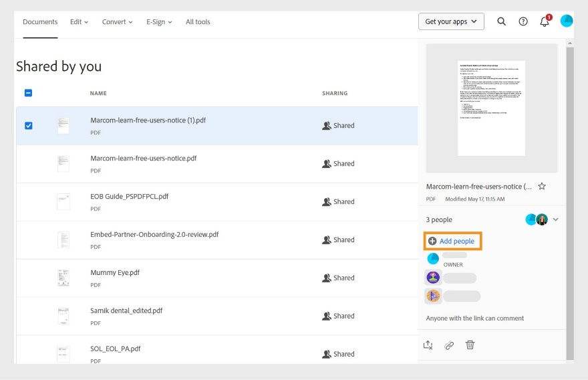Expand the Get your apps dropdown

coord(451,21)
